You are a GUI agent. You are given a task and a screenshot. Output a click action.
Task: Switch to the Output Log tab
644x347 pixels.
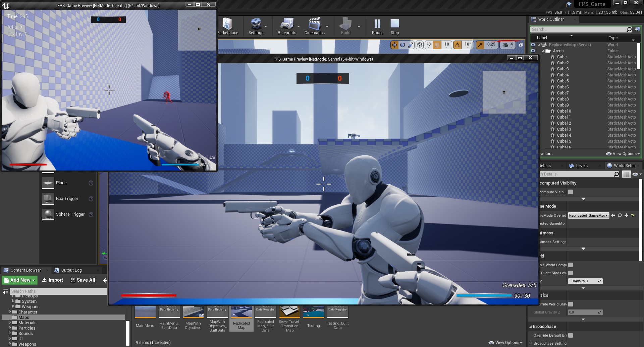click(x=71, y=270)
